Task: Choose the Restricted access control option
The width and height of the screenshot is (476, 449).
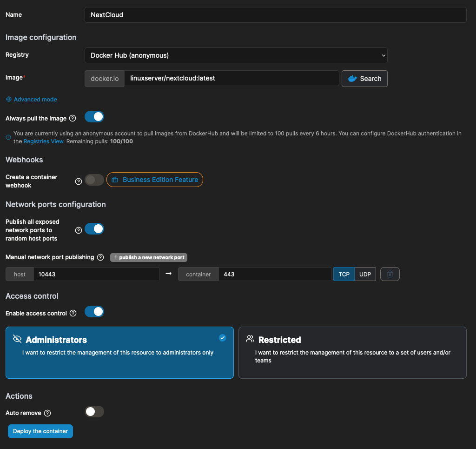Action: pos(352,353)
